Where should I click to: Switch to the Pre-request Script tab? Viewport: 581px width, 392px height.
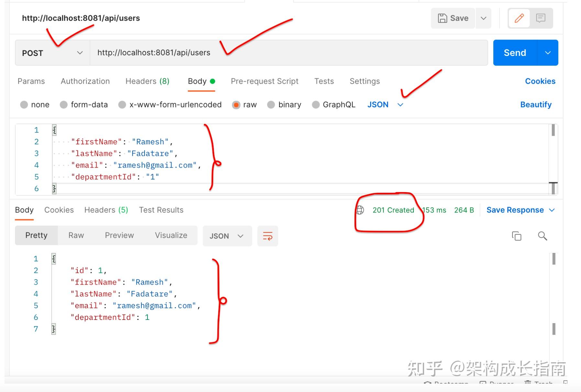[x=264, y=81]
